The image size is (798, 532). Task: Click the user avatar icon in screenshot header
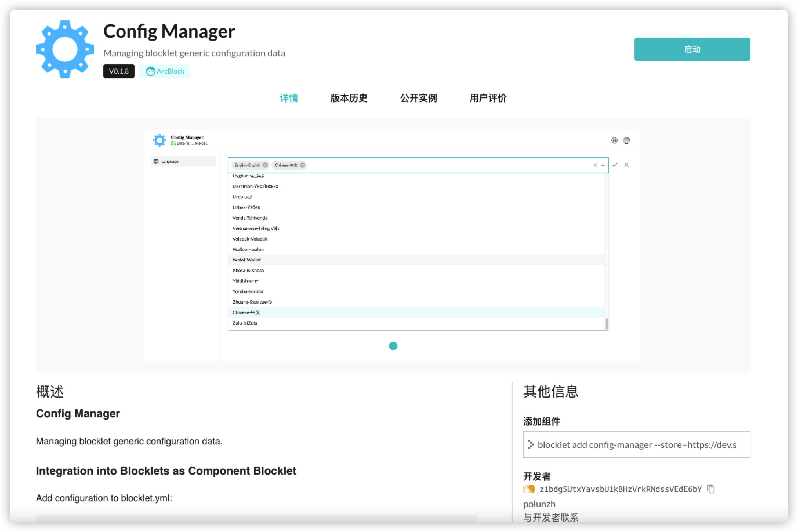(626, 141)
